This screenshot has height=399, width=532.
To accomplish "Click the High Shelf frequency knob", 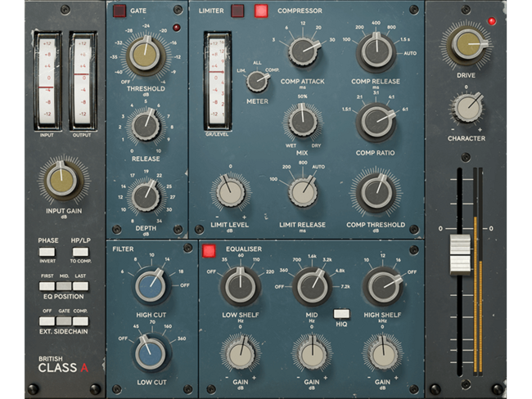I will point(383,287).
